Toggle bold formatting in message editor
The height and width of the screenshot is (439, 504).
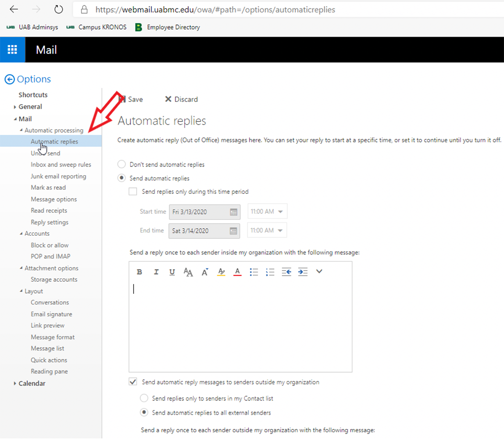click(x=139, y=272)
